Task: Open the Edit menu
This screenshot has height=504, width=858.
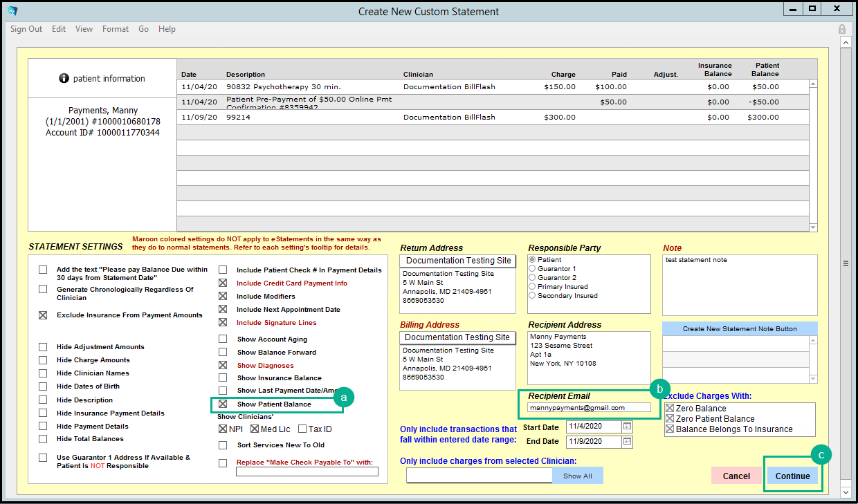Action: click(x=59, y=29)
